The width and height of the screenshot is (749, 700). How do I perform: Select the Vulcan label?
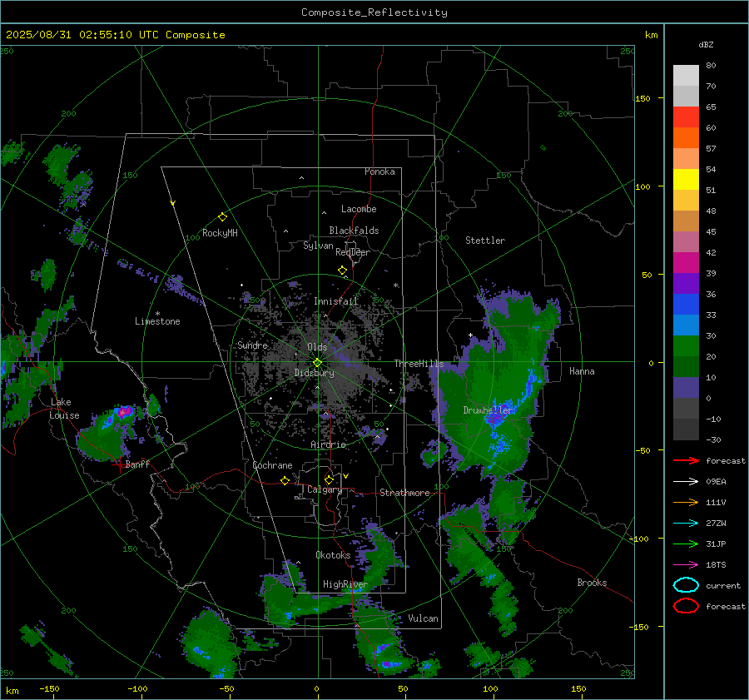tap(423, 618)
